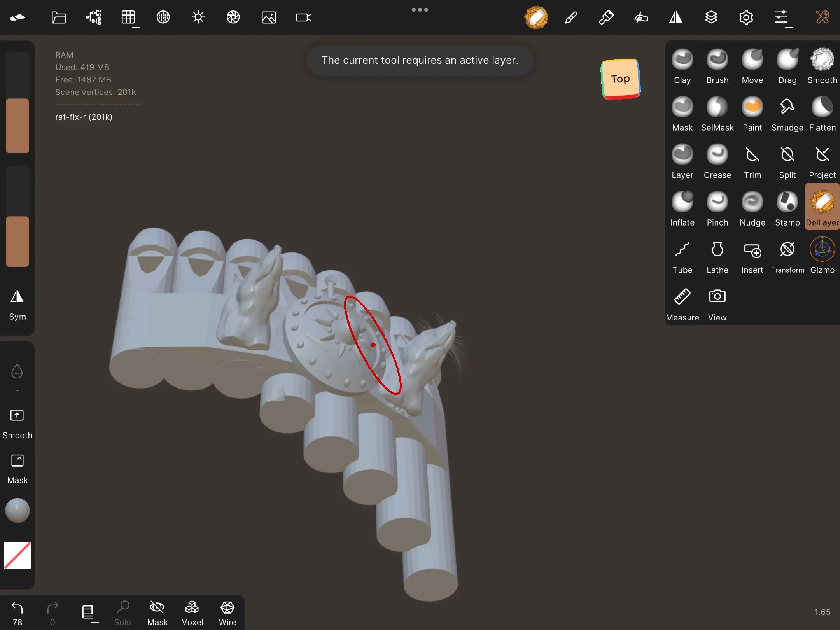Viewport: 840px width, 630px height.
Task: Expand the three-dots menu at top
Action: coord(420,10)
